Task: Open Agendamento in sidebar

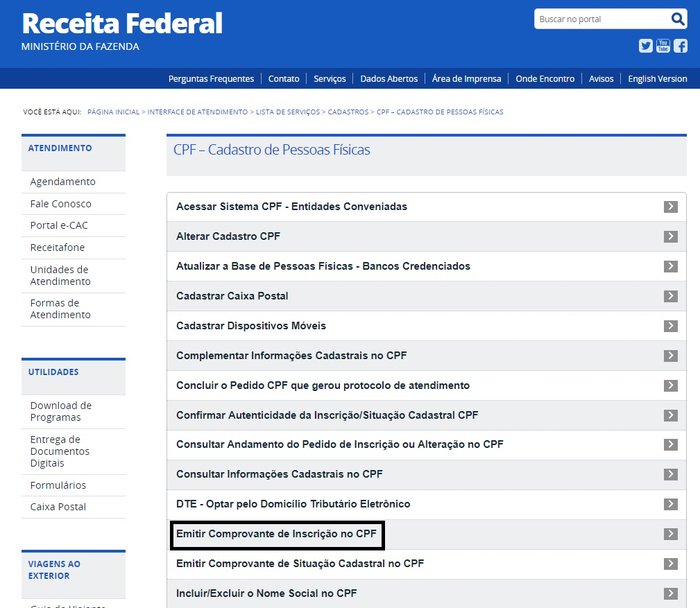Action: click(63, 182)
